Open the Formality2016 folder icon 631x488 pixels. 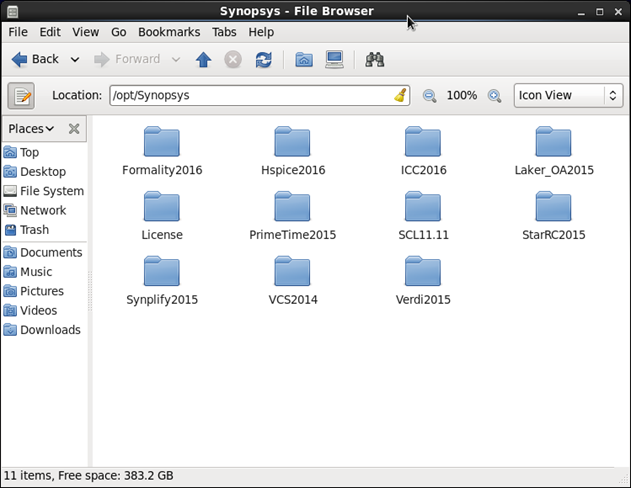pos(162,142)
